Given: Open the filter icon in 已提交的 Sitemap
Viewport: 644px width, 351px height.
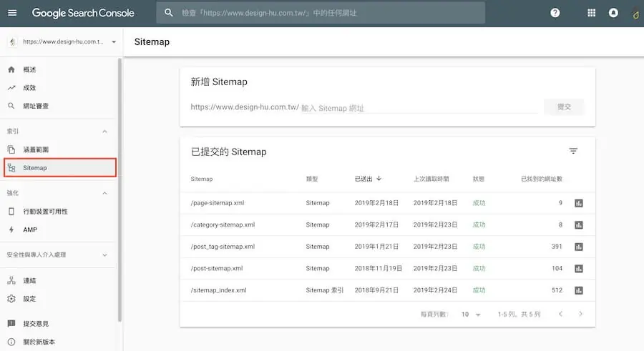Looking at the screenshot, I should pyautogui.click(x=573, y=151).
